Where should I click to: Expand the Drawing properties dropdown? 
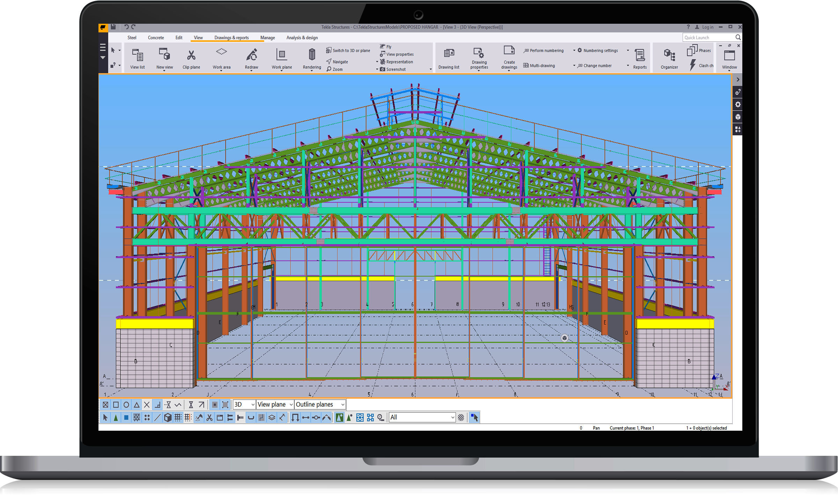click(x=479, y=71)
